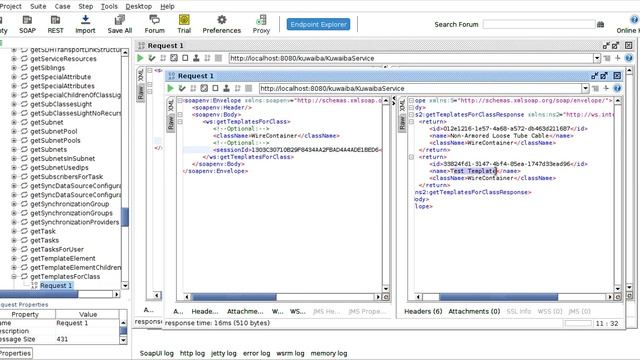The image size is (640, 360).
Task: Expand the getTemplateElement tree node
Action: tap(14, 258)
